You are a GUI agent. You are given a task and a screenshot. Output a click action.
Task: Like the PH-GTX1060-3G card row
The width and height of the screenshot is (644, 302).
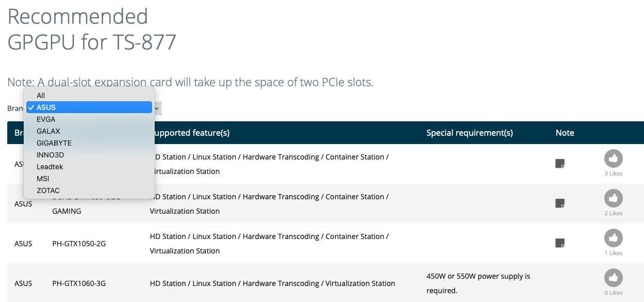[613, 278]
